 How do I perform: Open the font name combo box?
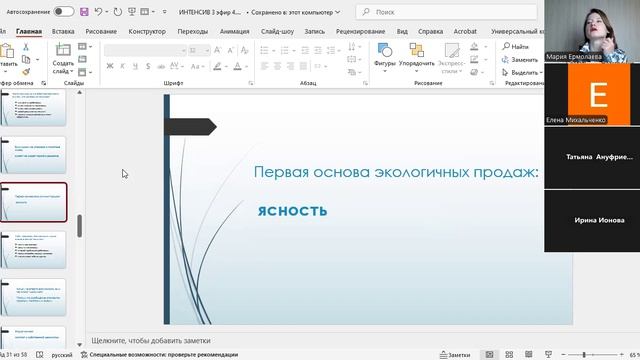145,50
